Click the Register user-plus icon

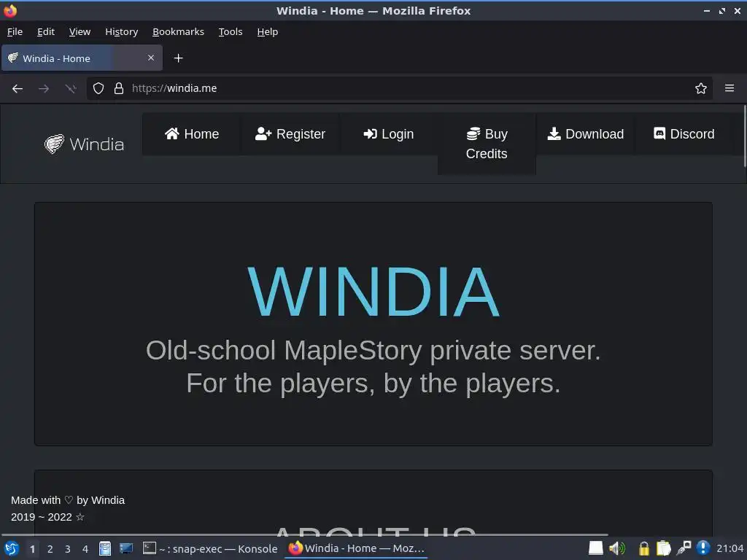tap(263, 134)
